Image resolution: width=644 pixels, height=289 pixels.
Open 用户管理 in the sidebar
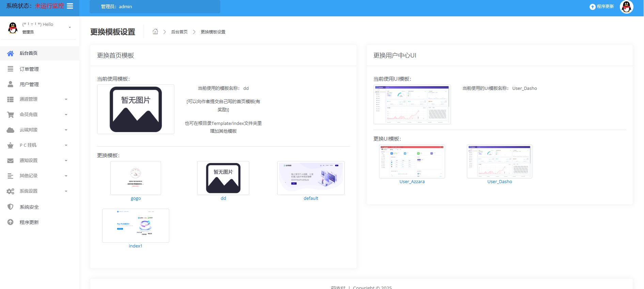coord(29,84)
